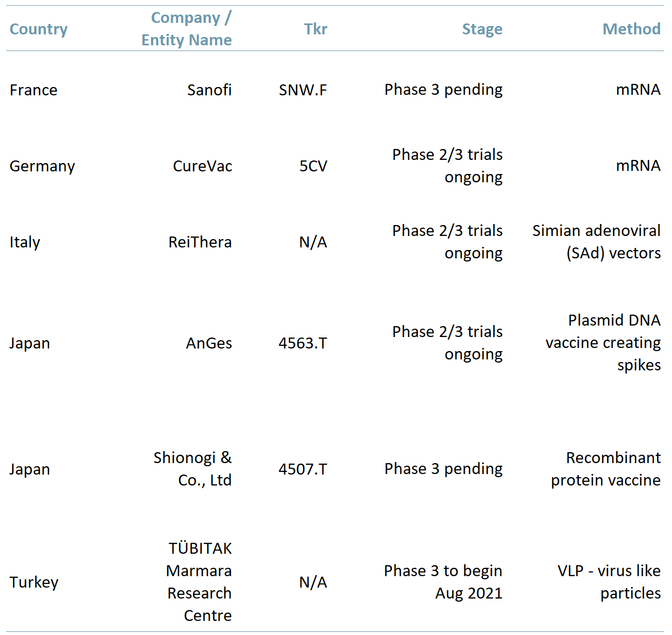This screenshot has height=635, width=672.
Task: Click the Tkr column header
Action: pyautogui.click(x=315, y=29)
